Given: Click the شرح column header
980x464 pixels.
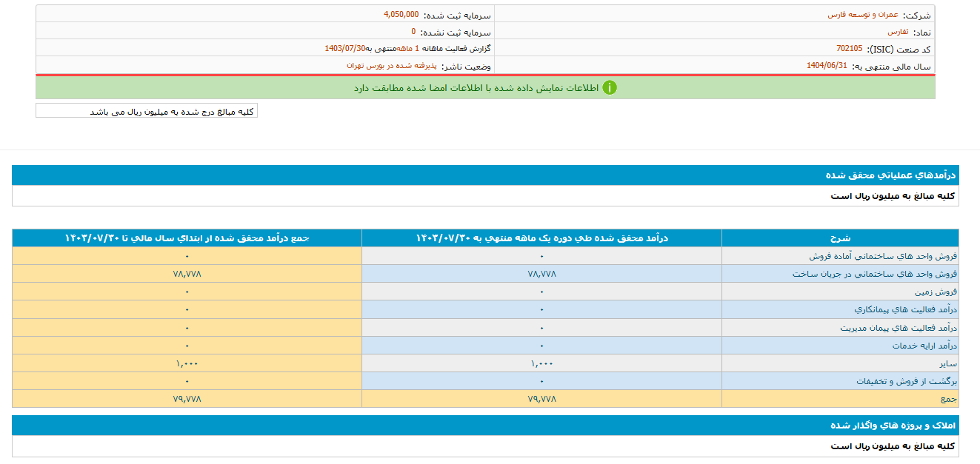Looking at the screenshot, I should pos(840,238).
